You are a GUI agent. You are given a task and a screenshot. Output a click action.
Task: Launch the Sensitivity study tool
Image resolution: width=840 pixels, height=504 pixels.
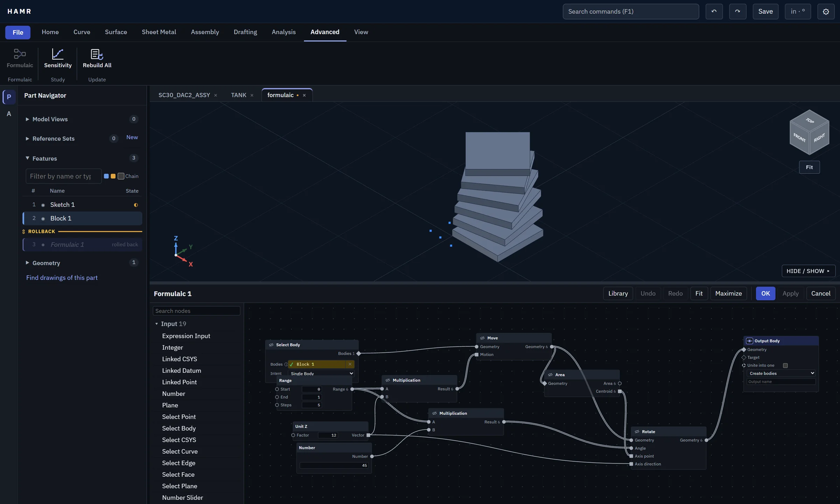[58, 58]
